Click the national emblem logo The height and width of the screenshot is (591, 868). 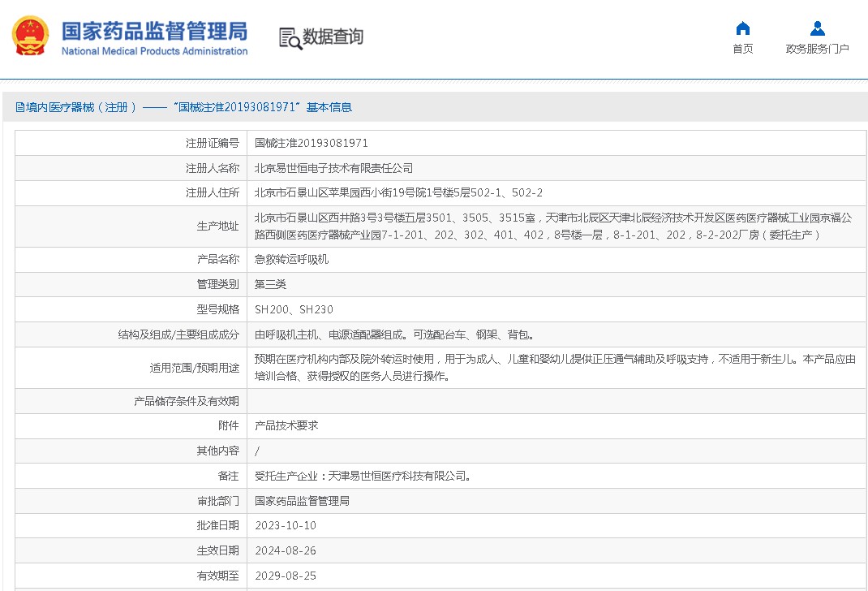tap(30, 36)
